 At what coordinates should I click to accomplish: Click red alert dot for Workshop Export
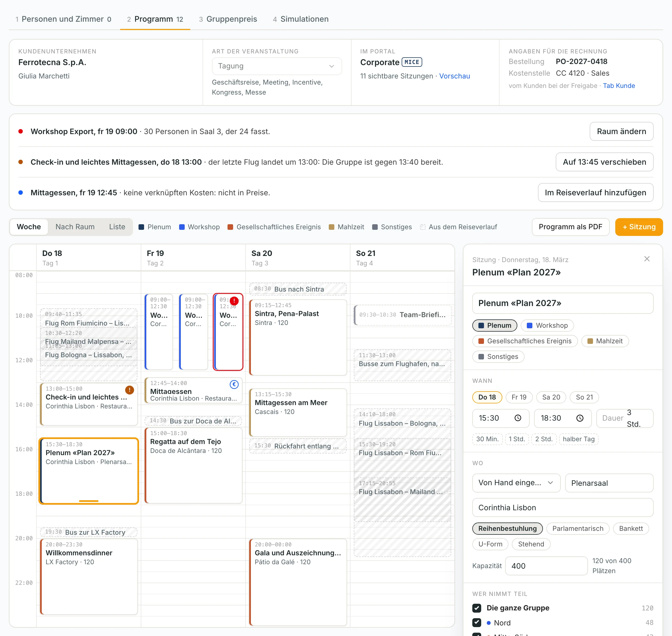point(21,132)
